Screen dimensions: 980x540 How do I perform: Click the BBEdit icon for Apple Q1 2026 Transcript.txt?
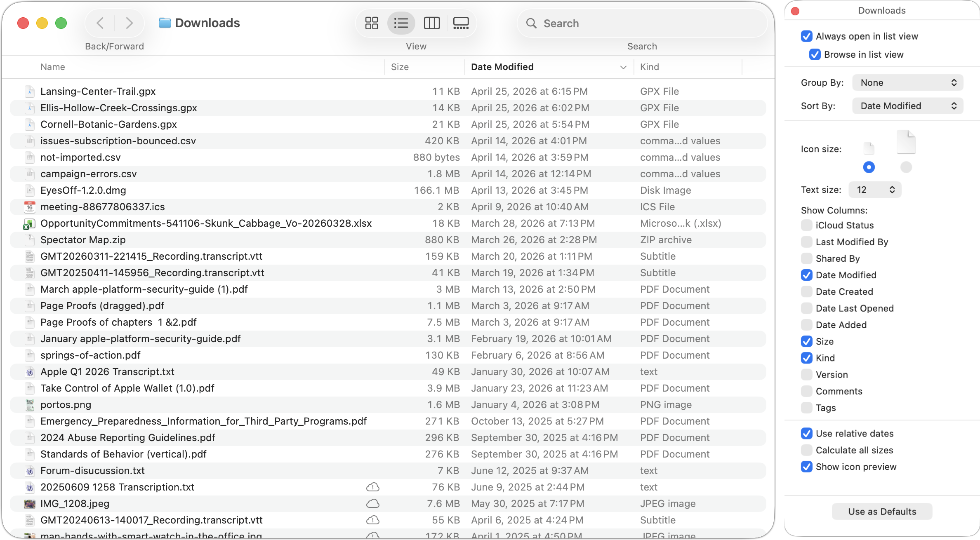pos(30,372)
